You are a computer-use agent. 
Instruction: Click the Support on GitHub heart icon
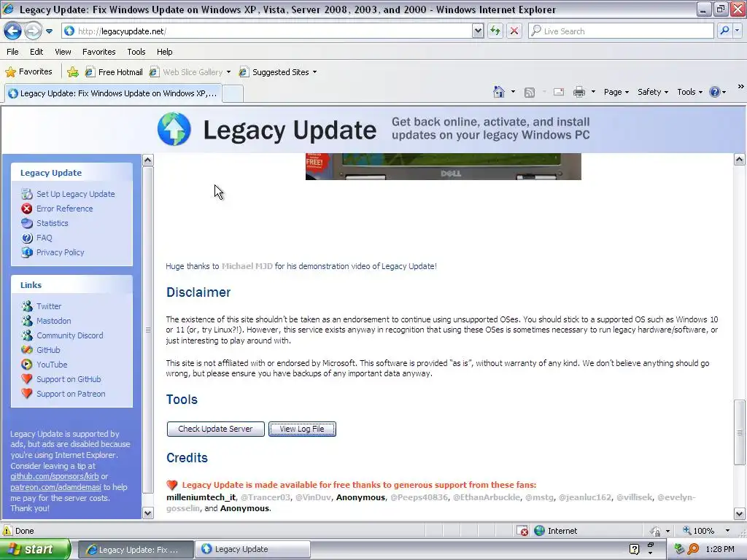(27, 379)
